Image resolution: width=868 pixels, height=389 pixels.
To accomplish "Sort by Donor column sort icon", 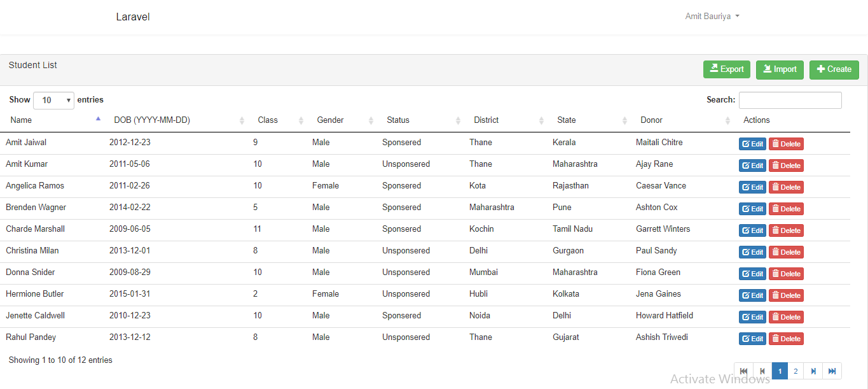I will pos(727,120).
